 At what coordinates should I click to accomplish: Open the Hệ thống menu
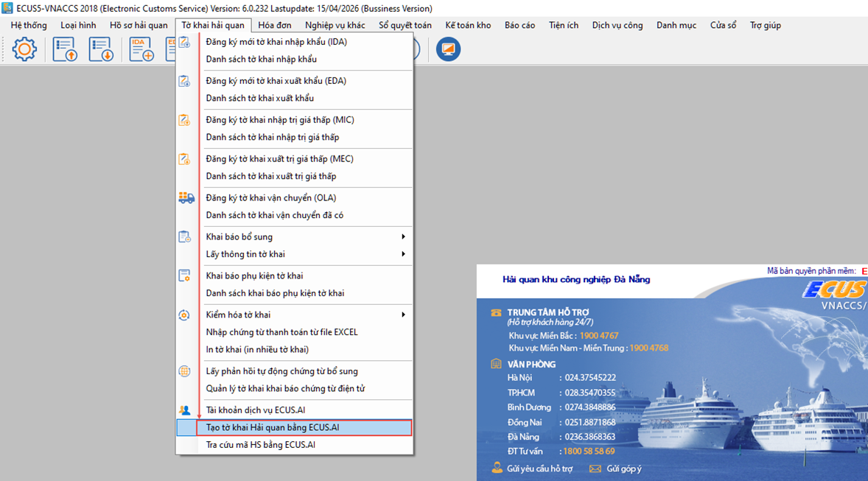point(29,25)
